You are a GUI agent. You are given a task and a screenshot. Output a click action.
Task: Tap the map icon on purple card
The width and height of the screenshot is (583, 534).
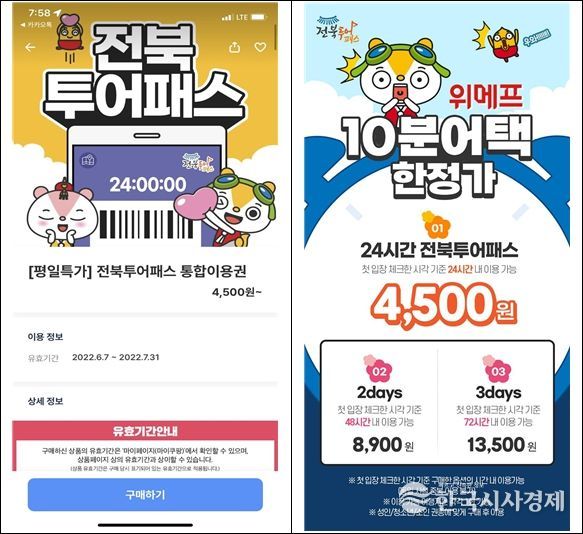tap(88, 160)
